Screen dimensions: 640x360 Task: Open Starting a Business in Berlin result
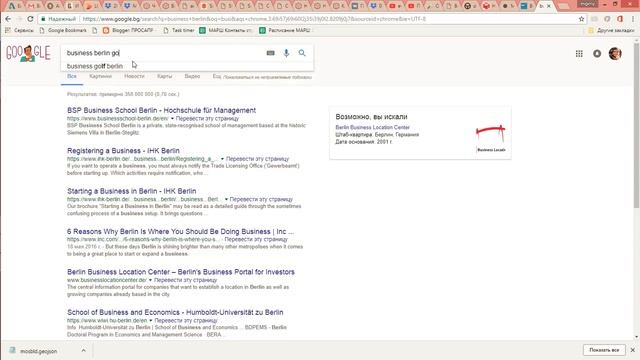[x=131, y=191]
